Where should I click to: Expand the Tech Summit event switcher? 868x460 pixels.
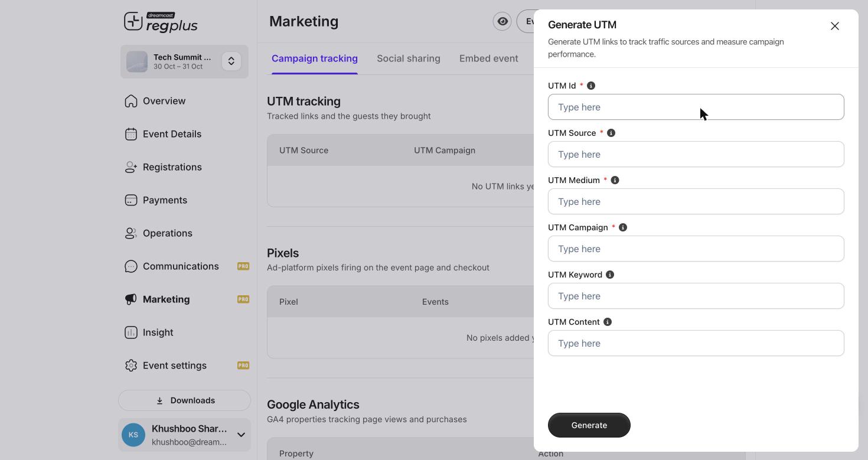[x=231, y=61]
